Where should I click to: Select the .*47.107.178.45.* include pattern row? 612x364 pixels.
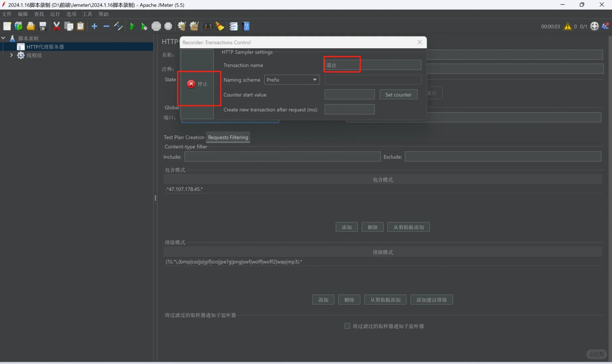pyautogui.click(x=383, y=189)
